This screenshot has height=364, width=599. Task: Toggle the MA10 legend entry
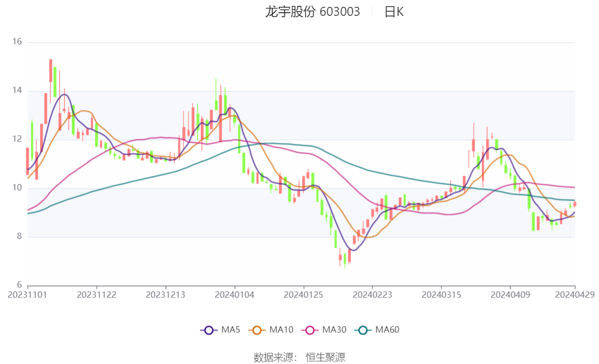[271, 330]
